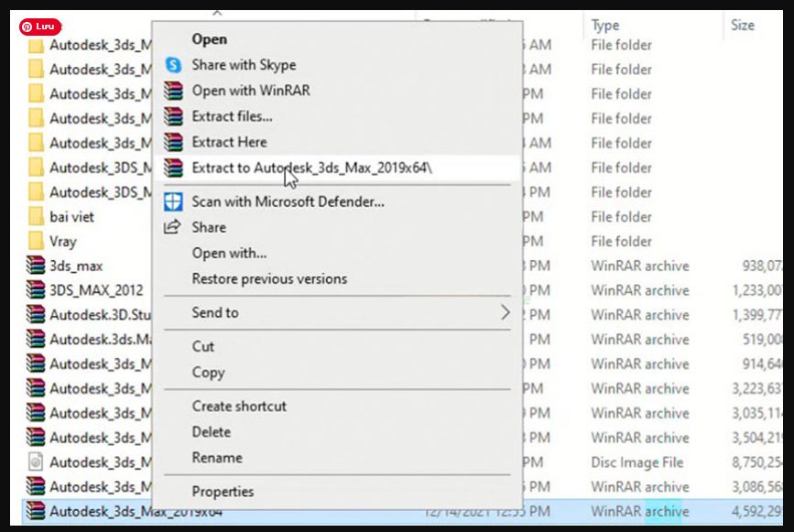Click the red Pinterest save button

click(x=40, y=27)
